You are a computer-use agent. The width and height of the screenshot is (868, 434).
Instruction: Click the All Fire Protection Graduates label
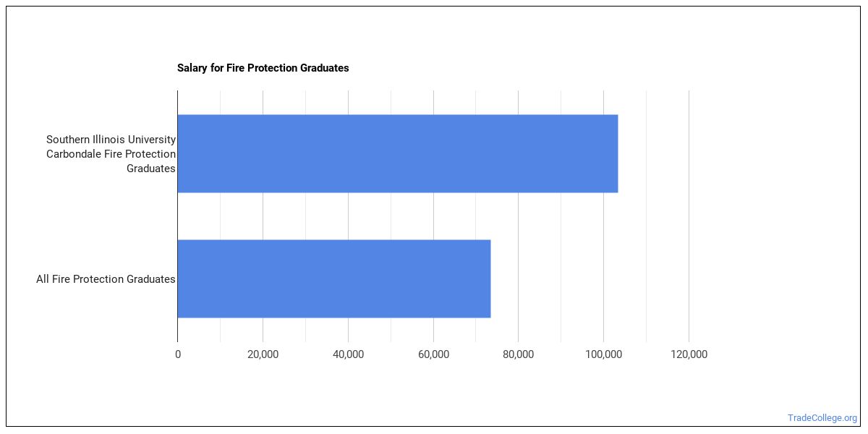[x=106, y=279]
